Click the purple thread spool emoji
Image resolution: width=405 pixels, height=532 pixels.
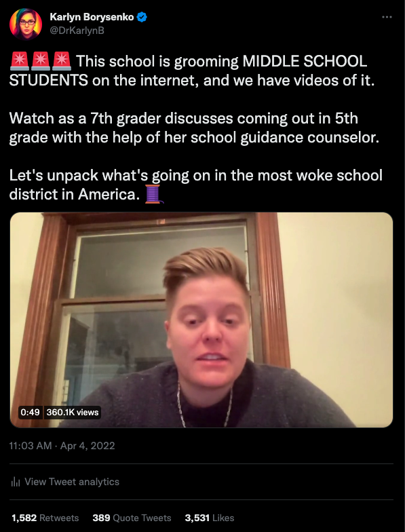pos(153,194)
